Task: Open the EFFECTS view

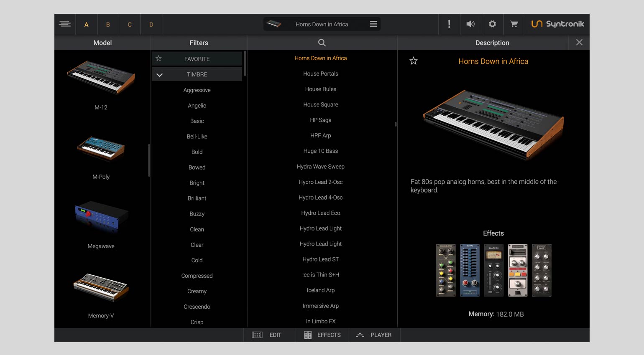Action: [x=322, y=335]
